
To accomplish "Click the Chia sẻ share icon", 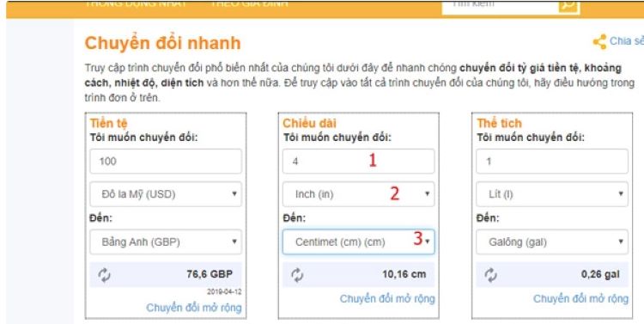I will click(599, 41).
